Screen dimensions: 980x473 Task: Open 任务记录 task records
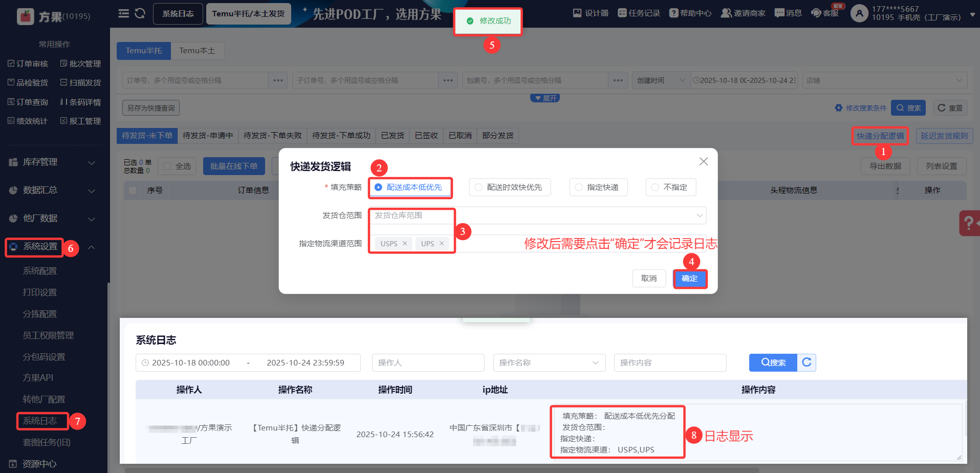click(639, 13)
